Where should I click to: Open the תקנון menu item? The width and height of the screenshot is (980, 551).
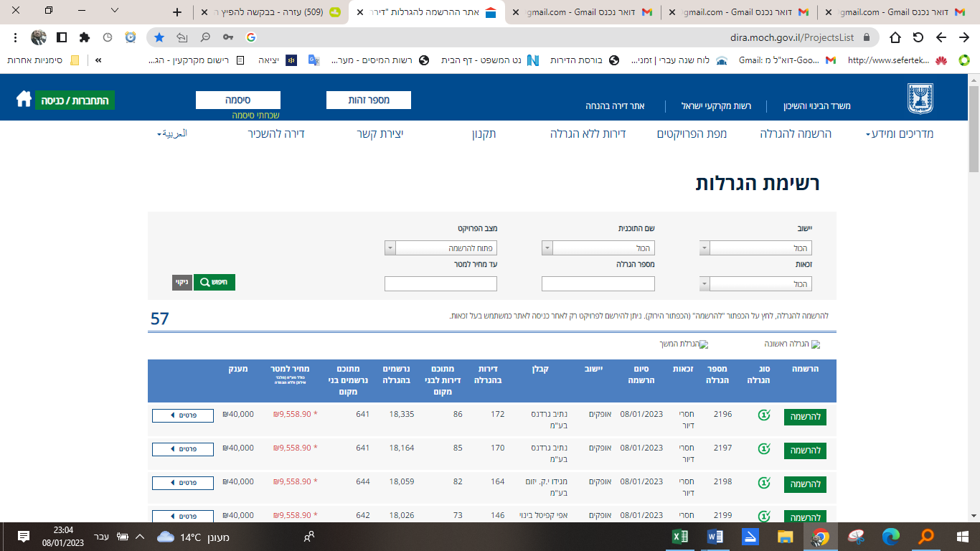tap(484, 133)
